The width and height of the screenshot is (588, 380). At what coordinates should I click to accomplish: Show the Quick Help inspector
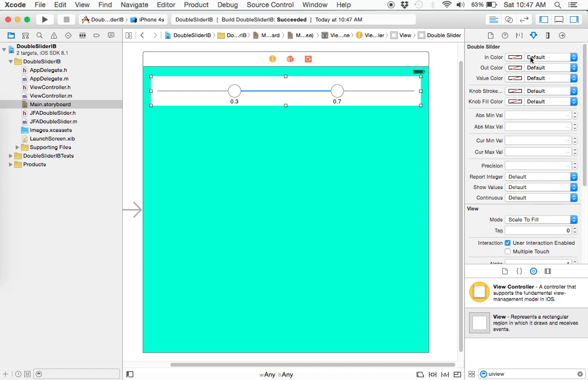tap(505, 36)
